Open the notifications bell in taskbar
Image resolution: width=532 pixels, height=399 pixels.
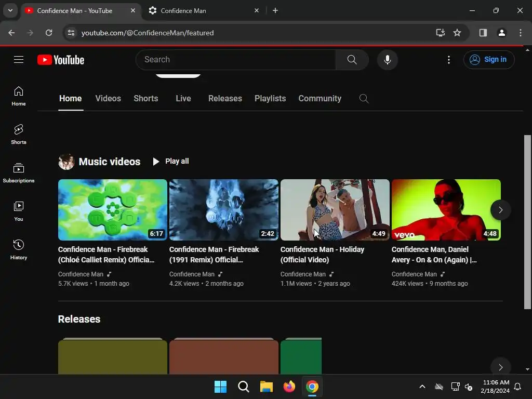517,387
